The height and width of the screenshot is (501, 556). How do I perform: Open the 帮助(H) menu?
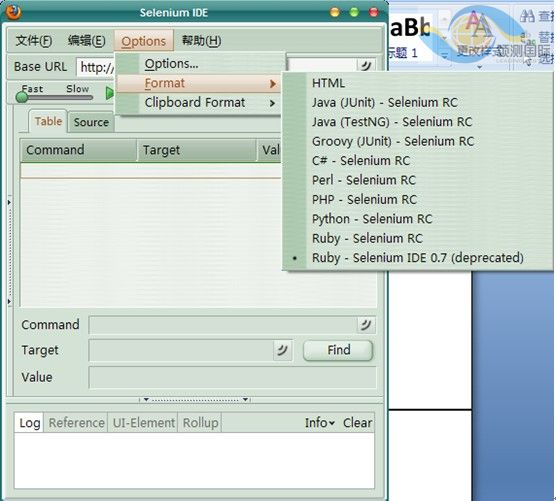201,41
